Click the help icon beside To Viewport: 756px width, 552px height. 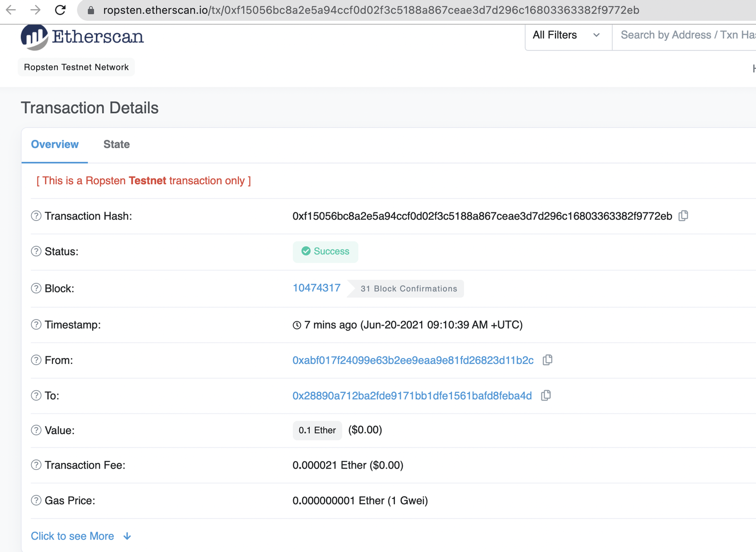(x=36, y=395)
